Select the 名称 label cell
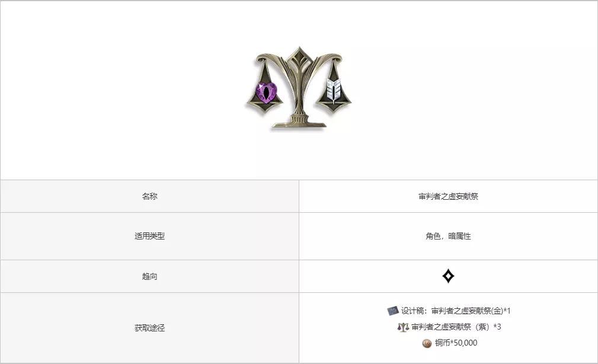 149,196
